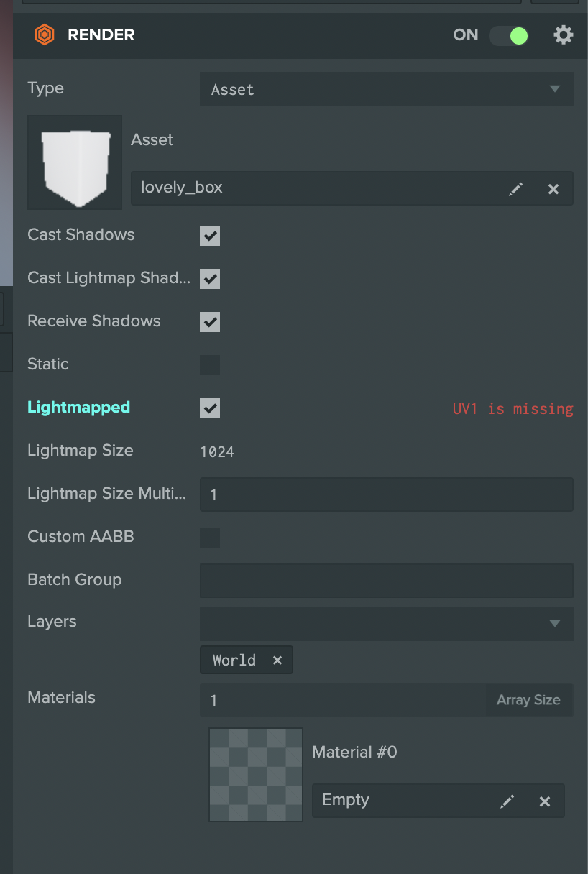Open the Layers dropdown
588x874 pixels.
click(x=386, y=623)
